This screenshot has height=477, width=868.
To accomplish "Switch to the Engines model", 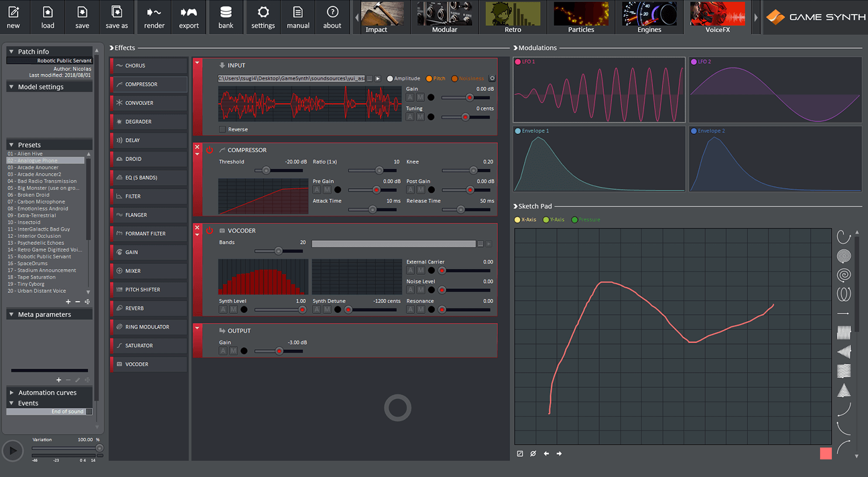I will [x=649, y=17].
